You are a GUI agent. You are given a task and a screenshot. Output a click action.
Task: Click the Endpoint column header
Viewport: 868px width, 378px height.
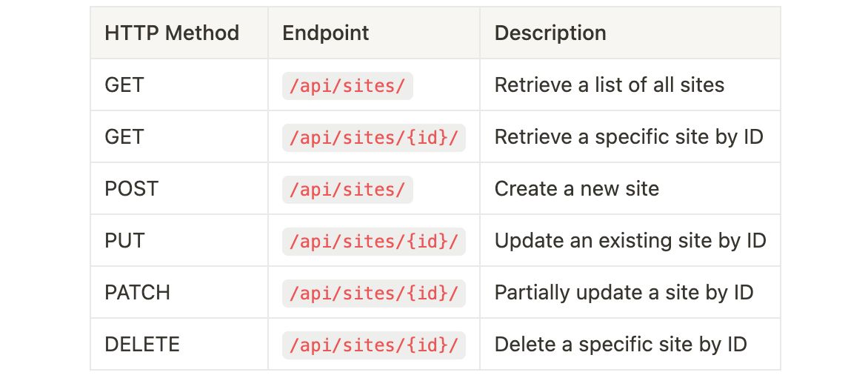pos(326,33)
